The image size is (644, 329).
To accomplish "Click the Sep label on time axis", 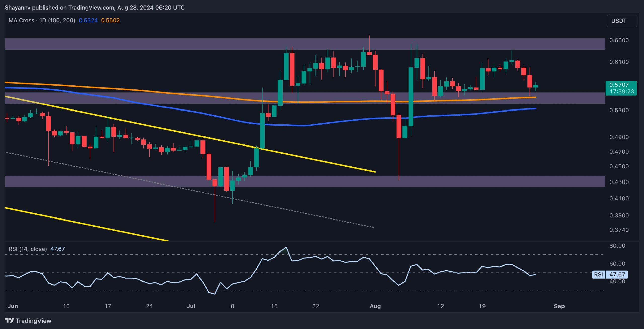I will coord(559,306).
